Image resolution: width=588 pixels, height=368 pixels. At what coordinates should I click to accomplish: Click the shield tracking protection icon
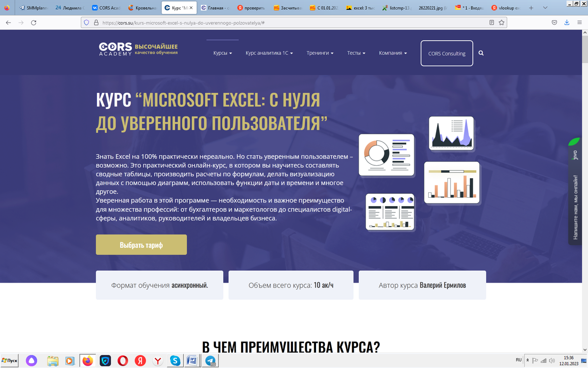click(x=87, y=23)
